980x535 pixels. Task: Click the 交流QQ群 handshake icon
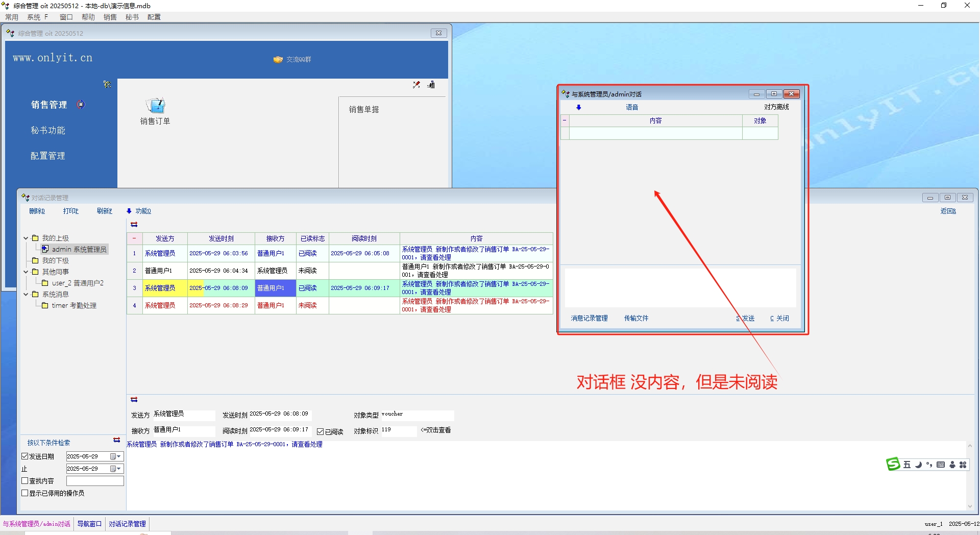pyautogui.click(x=278, y=60)
